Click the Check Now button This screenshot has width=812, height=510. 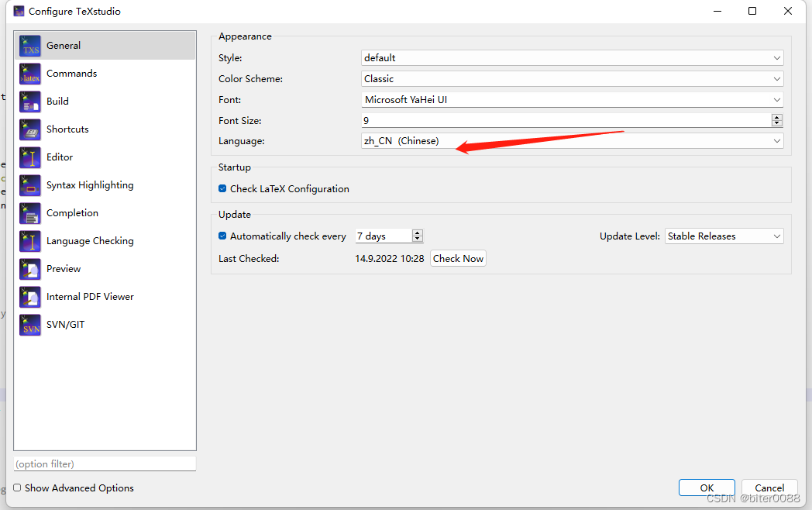click(x=459, y=259)
